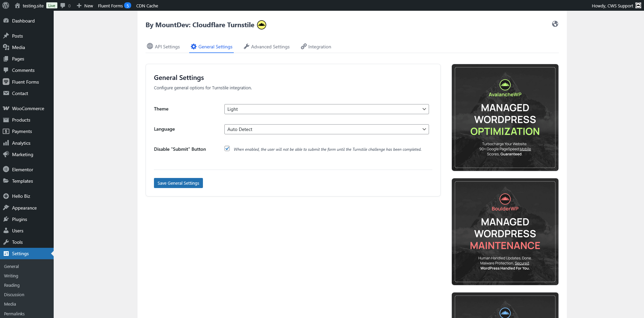
Task: Select the Elementor icon in the sidebar
Action: [6, 169]
